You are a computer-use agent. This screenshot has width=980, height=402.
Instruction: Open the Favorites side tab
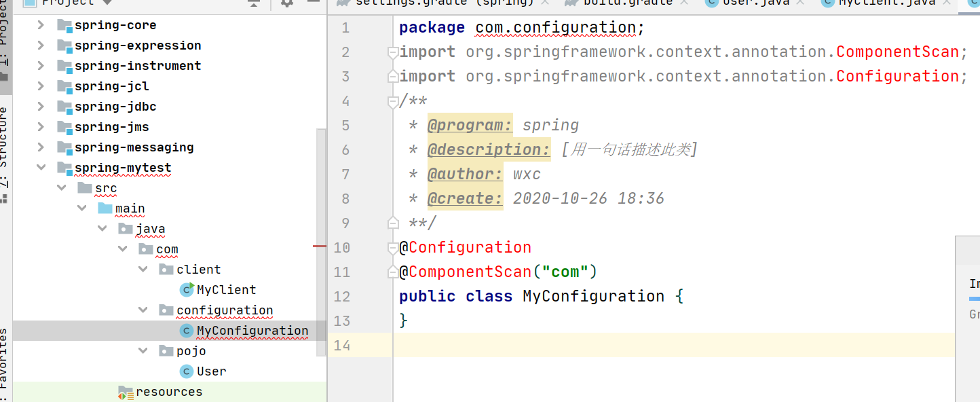click(x=5, y=365)
